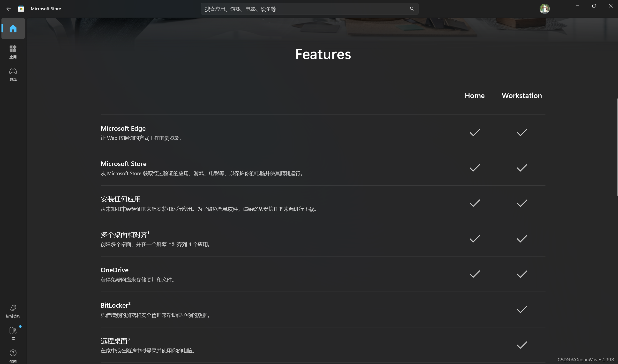This screenshot has height=364, width=618.
Task: Click the search magnifier icon
Action: [x=412, y=9]
